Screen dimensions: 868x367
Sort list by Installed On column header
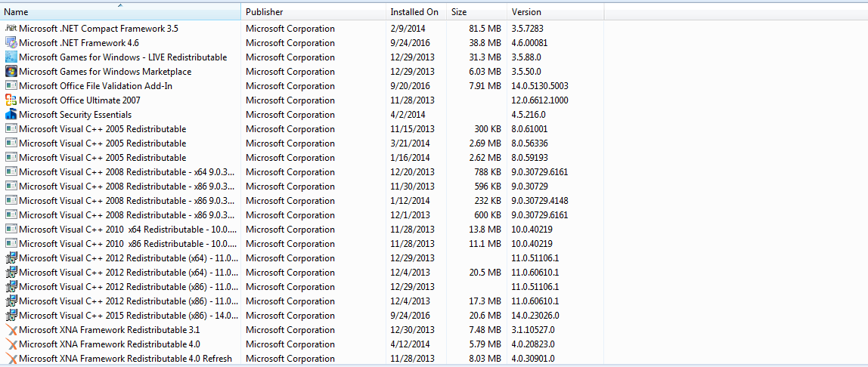pos(417,11)
